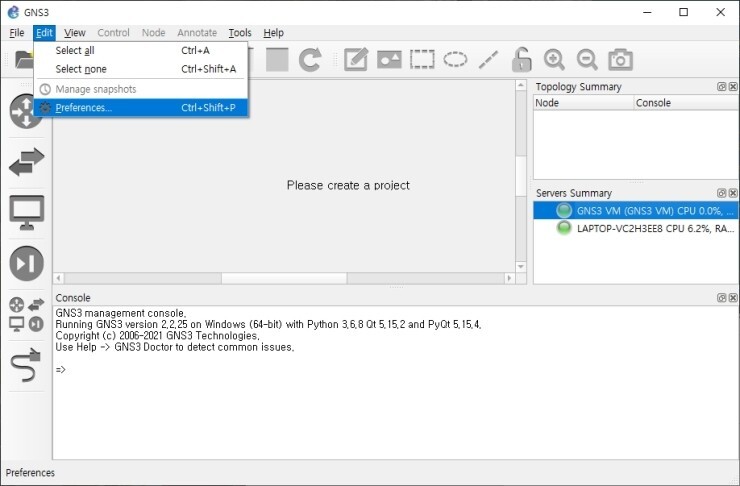Open the View menu

75,33
